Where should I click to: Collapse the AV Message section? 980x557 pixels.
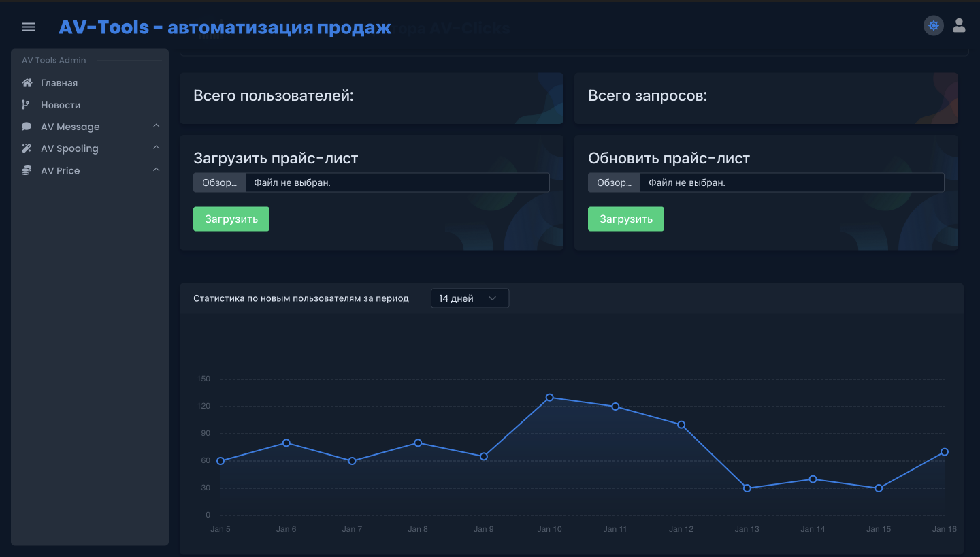click(156, 126)
